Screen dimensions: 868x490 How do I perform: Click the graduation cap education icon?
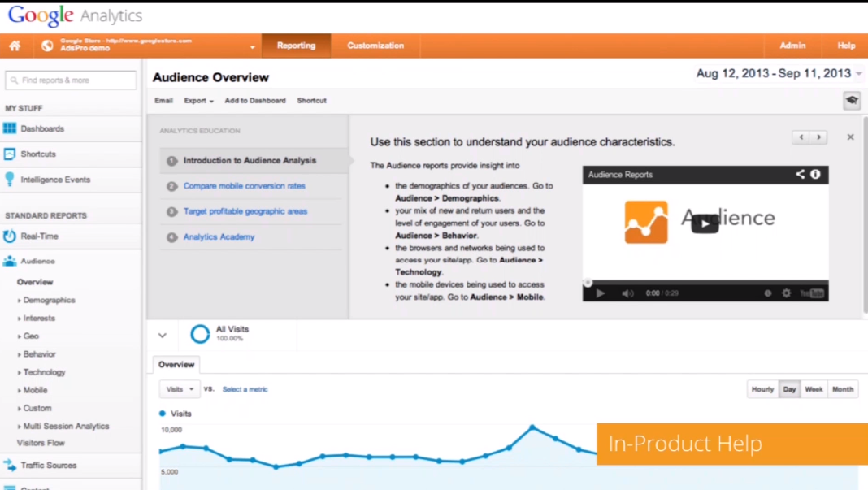(851, 100)
